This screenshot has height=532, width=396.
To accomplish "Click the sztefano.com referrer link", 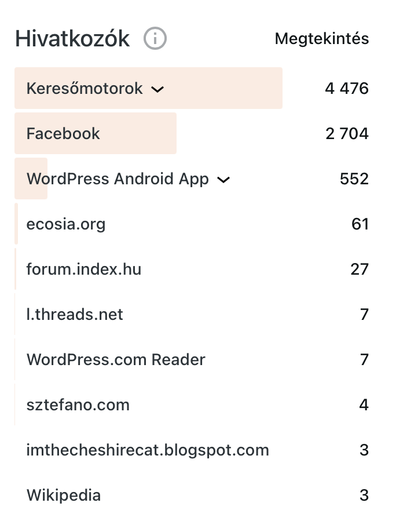I will point(78,405).
